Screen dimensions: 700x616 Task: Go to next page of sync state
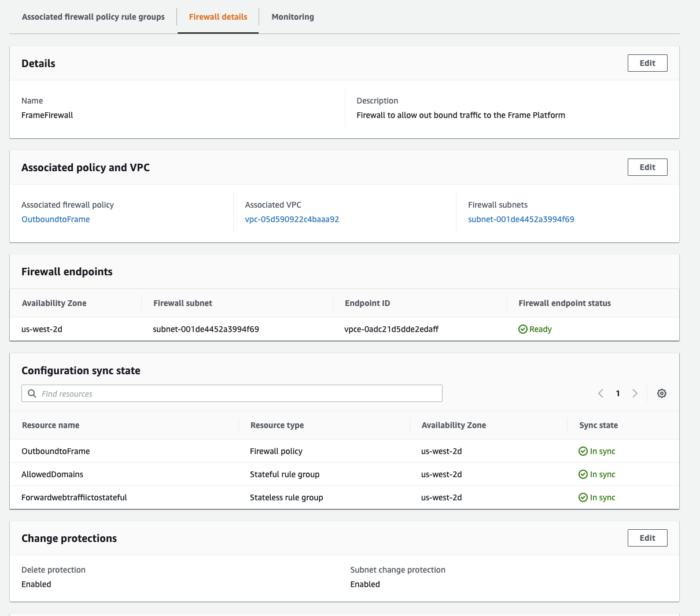pyautogui.click(x=635, y=393)
